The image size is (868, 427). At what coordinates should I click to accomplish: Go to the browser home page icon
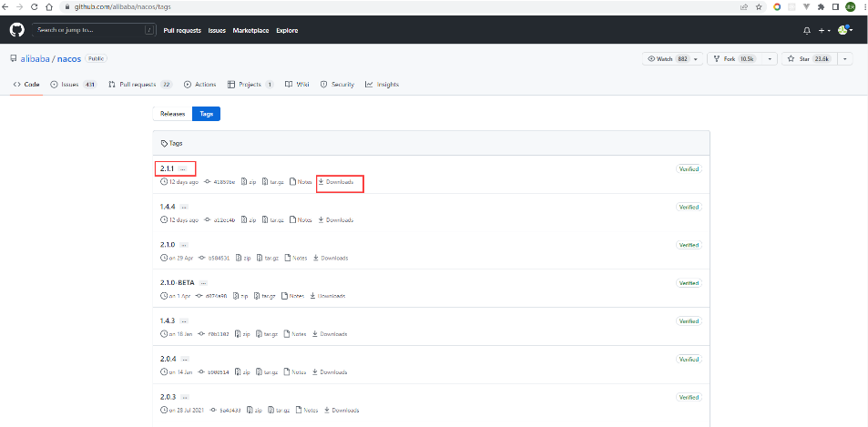pos(48,7)
